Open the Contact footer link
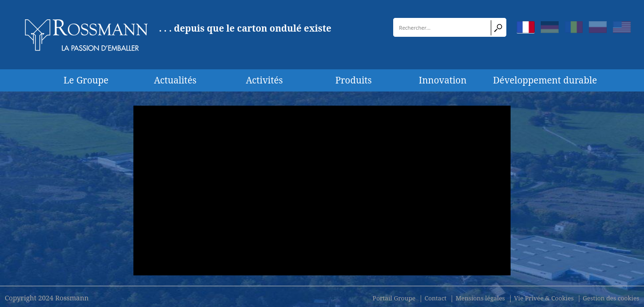Viewport: 644px width, 307px height. coord(436,298)
